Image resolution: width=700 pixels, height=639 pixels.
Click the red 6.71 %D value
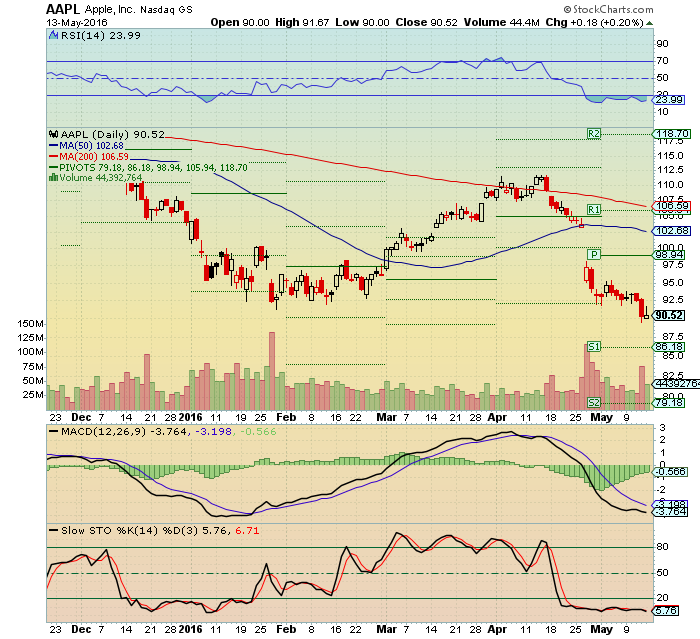[x=247, y=530]
